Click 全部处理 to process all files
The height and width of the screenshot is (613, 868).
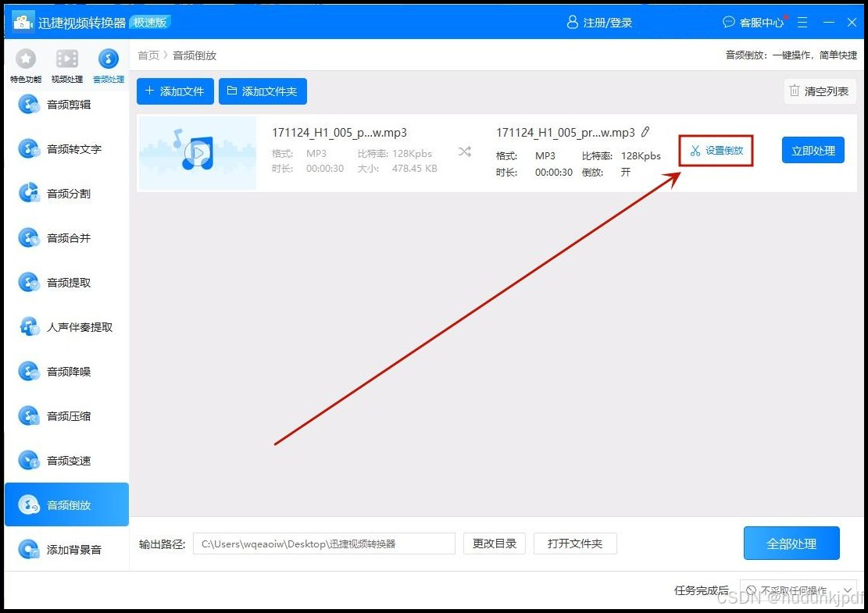pos(791,543)
